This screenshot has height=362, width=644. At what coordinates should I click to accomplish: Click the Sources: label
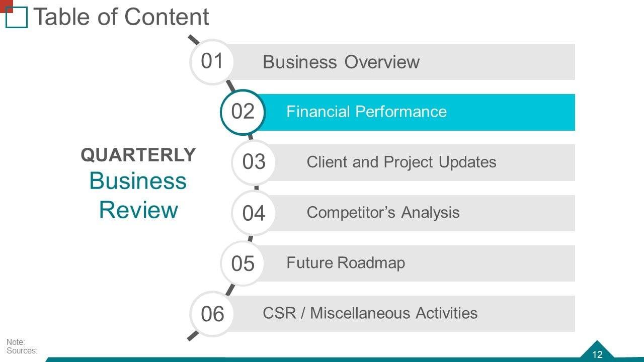pos(22,350)
